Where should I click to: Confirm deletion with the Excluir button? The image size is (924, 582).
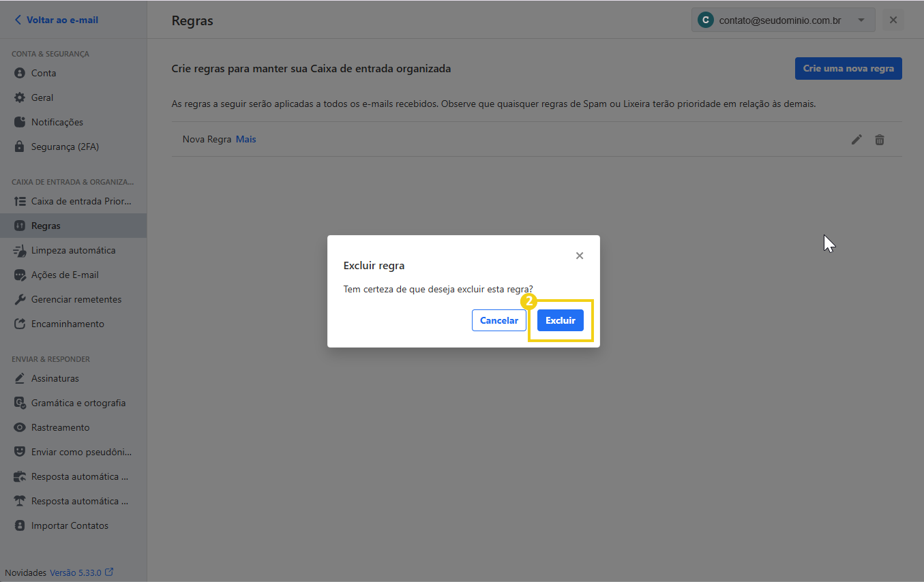coord(560,320)
